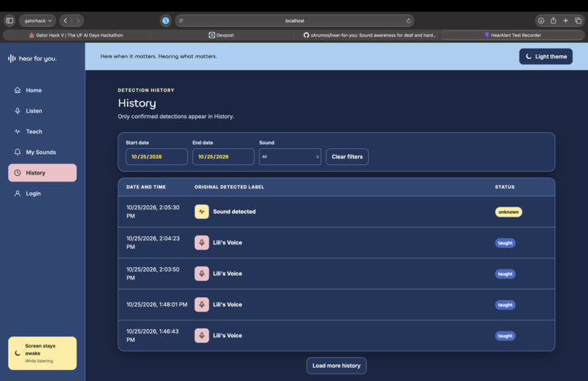
Task: Click the 10/25/2026, 2:05:30 PM timestamp
Action: tap(153, 212)
